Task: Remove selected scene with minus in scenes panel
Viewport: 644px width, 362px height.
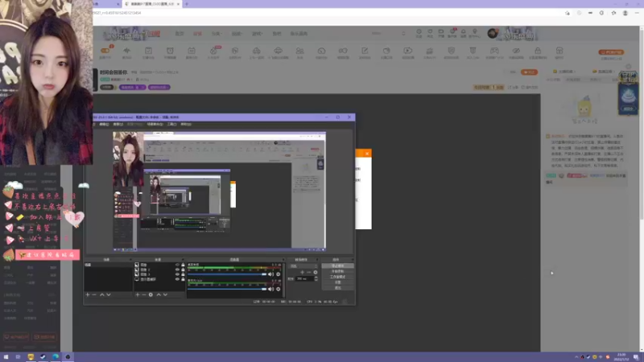Action: click(94, 294)
